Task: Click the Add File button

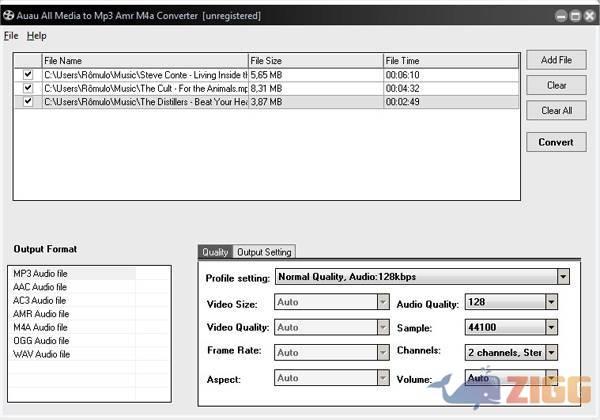Action: point(556,61)
